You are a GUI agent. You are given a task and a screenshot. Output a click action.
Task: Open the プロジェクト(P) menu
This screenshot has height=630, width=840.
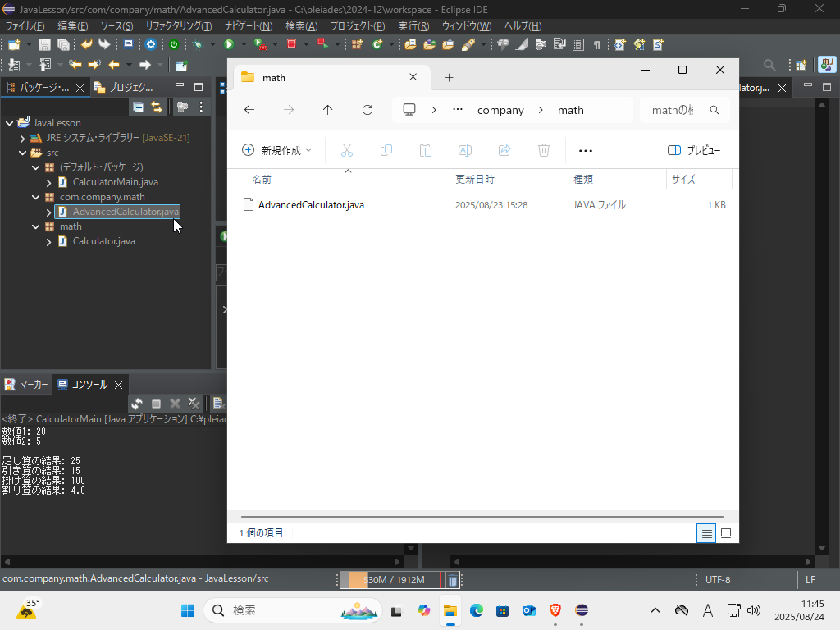coord(358,25)
